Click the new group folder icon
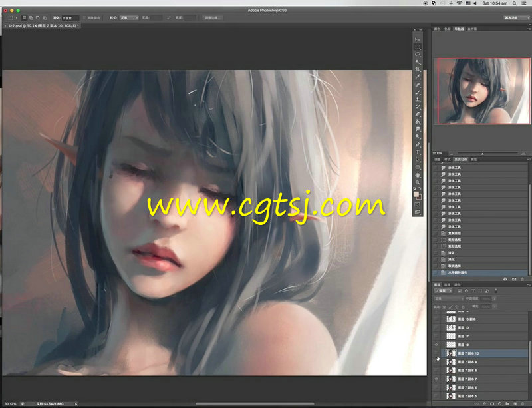Image resolution: width=532 pixels, height=408 pixels. tap(507, 404)
